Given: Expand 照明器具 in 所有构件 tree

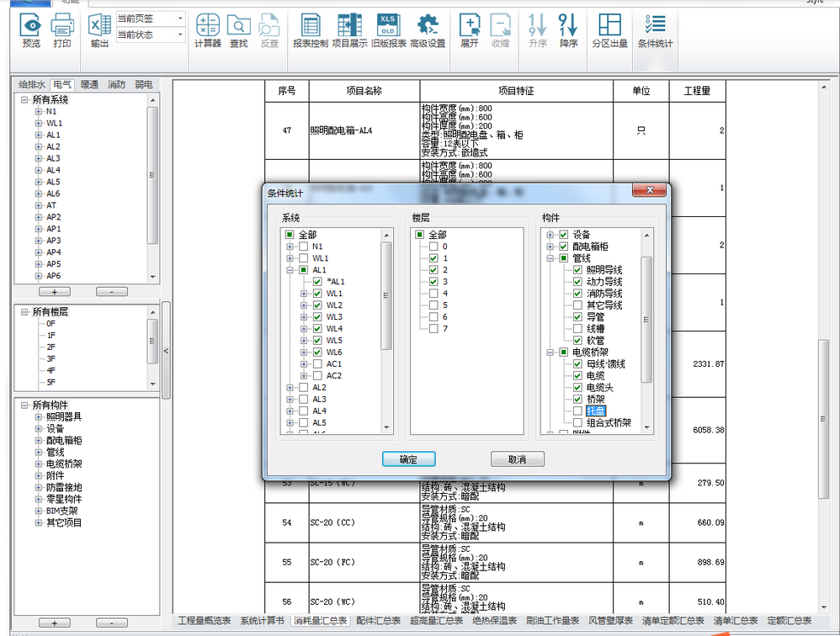Looking at the screenshot, I should (38, 417).
